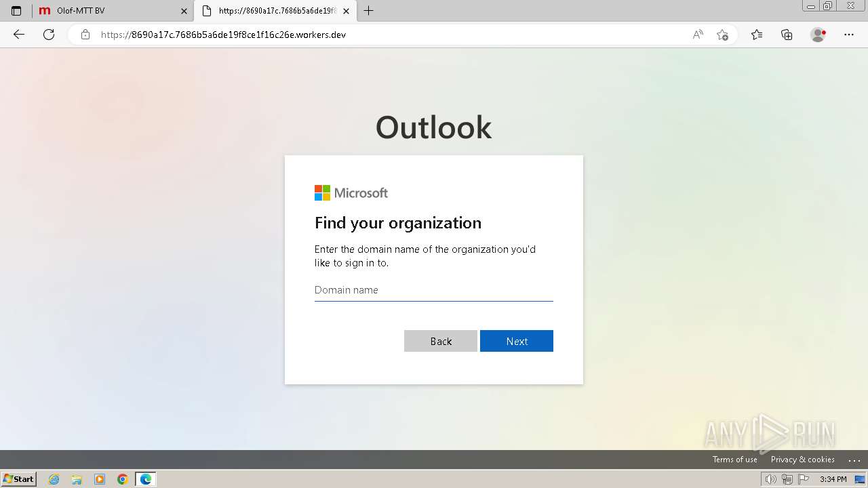Click the Find your organization heading
The image size is (868, 488).
click(x=398, y=223)
